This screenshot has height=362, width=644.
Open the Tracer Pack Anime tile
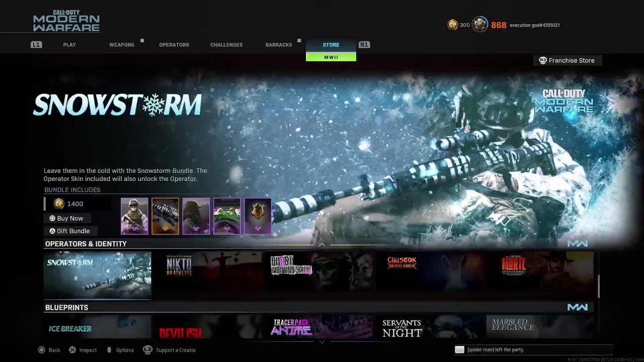click(x=319, y=327)
